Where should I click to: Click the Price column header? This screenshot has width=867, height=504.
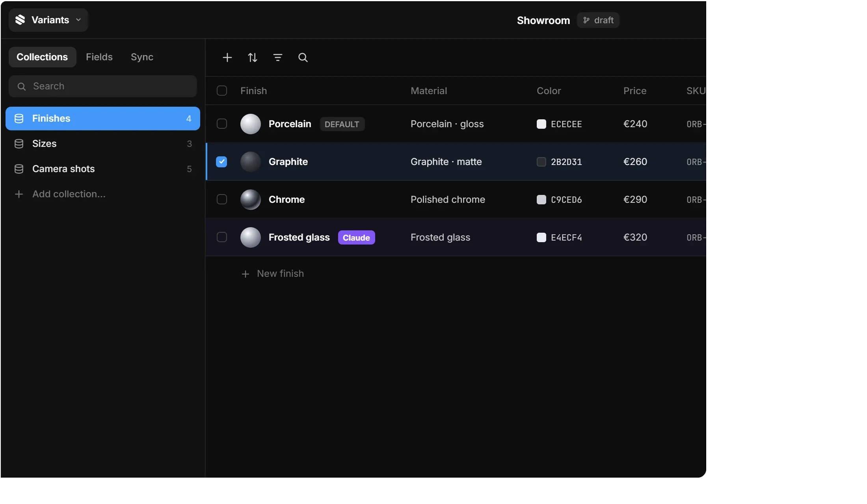point(635,91)
